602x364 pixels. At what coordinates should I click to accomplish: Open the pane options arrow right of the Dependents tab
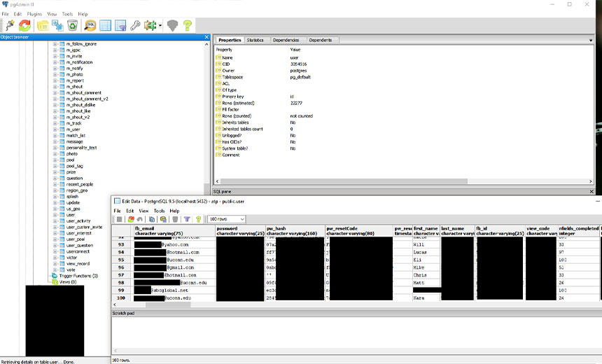pos(591,41)
